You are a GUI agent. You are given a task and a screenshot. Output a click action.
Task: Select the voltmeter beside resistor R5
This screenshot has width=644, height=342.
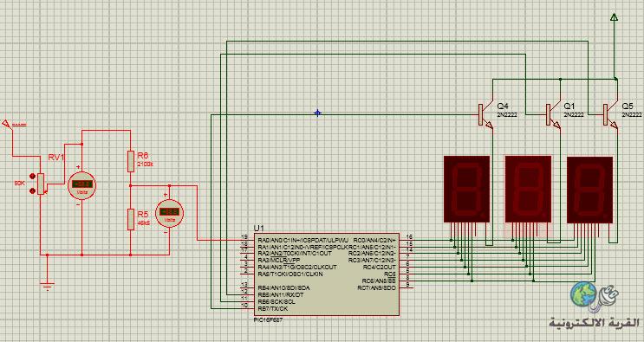[x=169, y=213]
